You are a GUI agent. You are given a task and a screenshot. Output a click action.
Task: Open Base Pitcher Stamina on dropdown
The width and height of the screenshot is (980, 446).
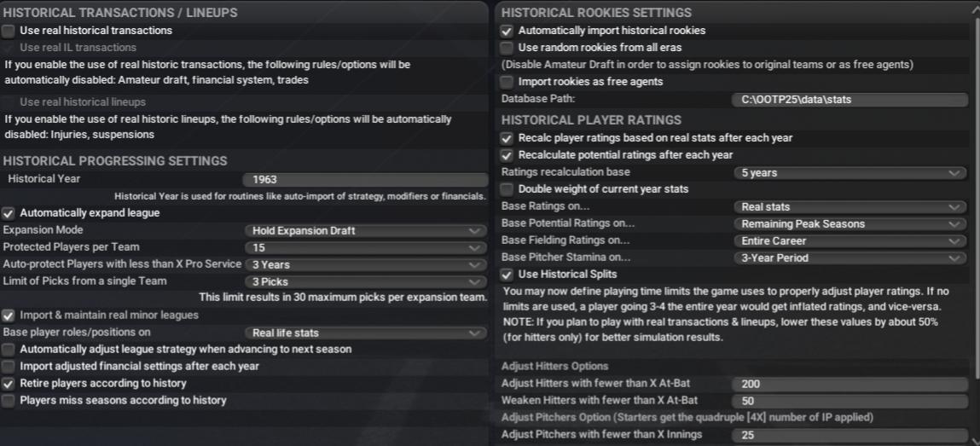849,258
